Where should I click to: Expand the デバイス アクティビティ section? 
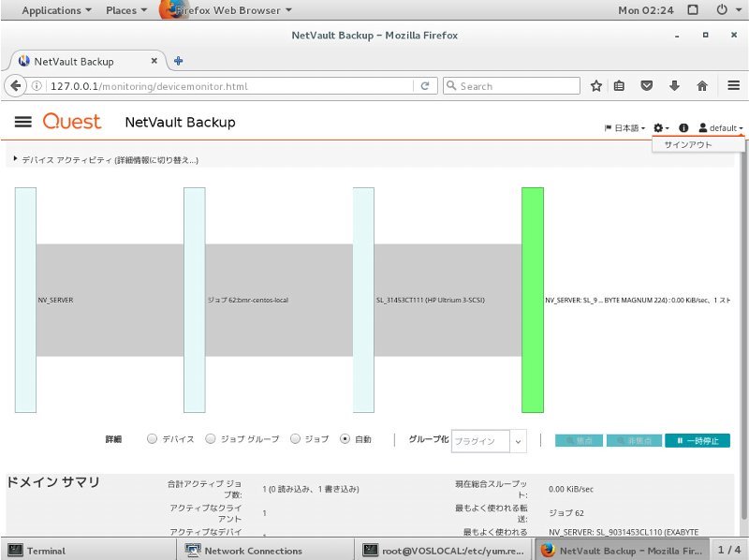(106, 159)
